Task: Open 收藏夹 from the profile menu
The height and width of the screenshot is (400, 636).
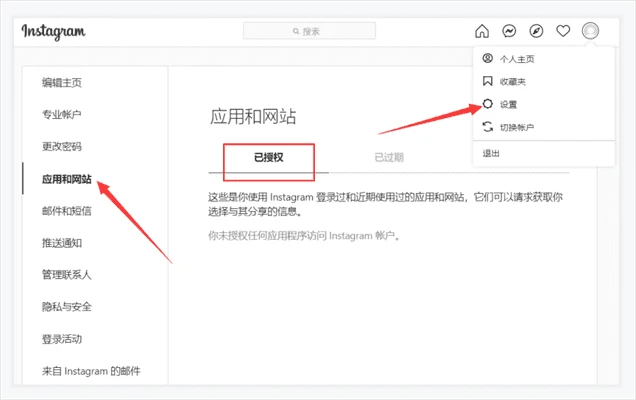Action: (513, 82)
